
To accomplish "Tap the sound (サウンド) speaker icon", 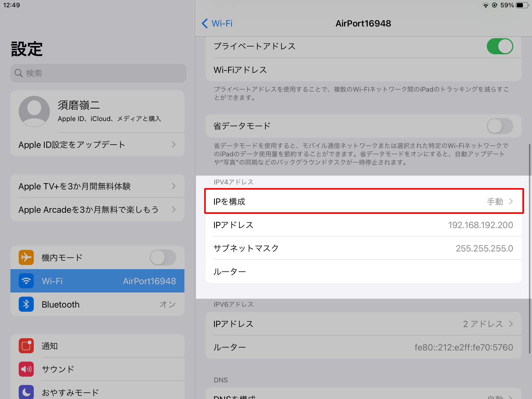I will pyautogui.click(x=26, y=369).
